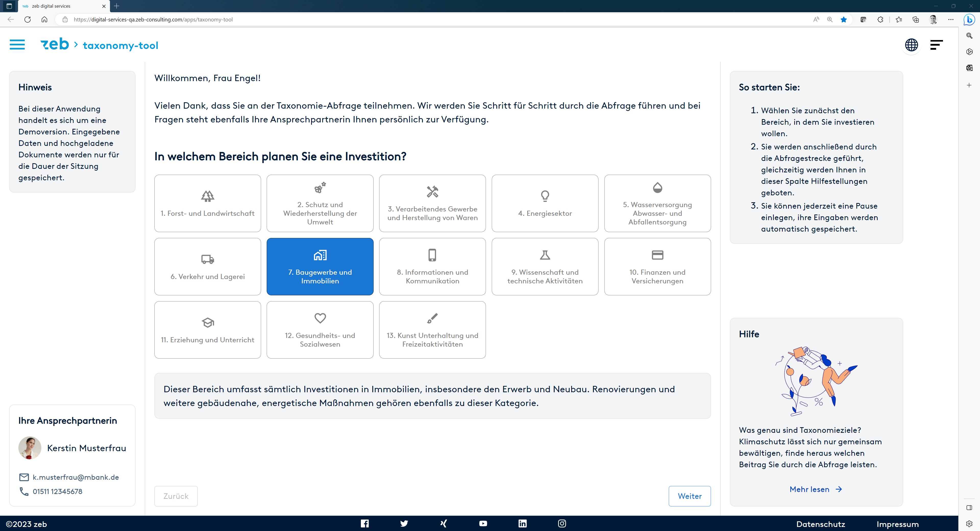Click the Twitter bird footer icon
The width and height of the screenshot is (980, 531).
click(404, 523)
